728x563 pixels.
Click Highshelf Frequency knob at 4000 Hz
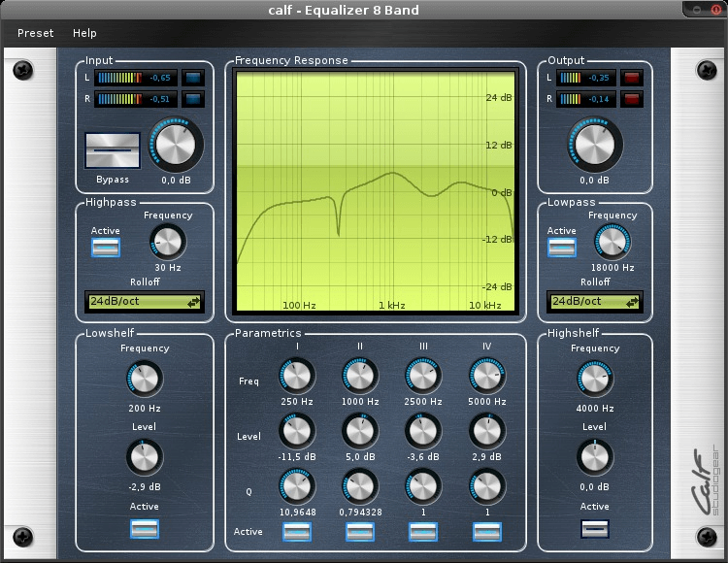point(595,380)
